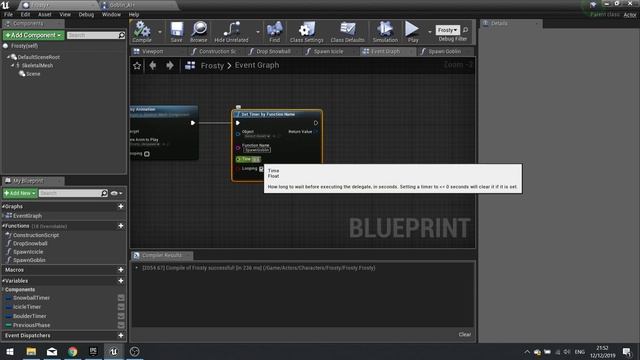Click Event Graph in breadcrumb
The image size is (640, 360).
coord(257,65)
